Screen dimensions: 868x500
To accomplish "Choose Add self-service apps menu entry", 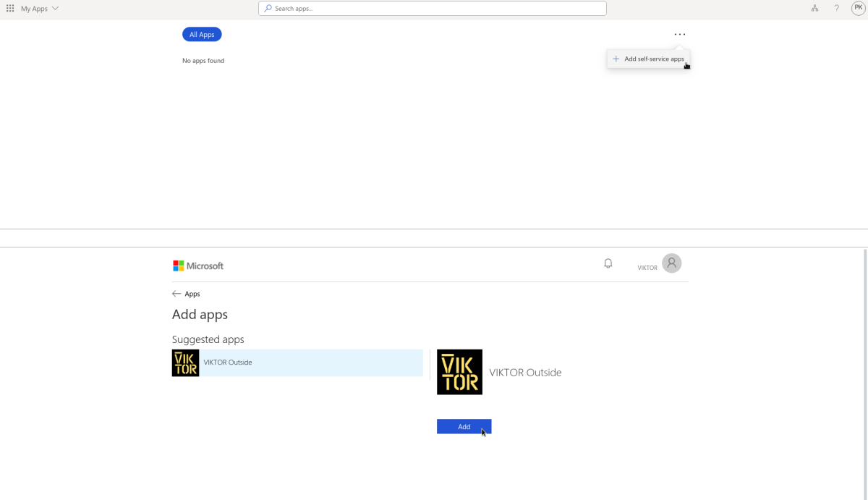I will coord(648,59).
